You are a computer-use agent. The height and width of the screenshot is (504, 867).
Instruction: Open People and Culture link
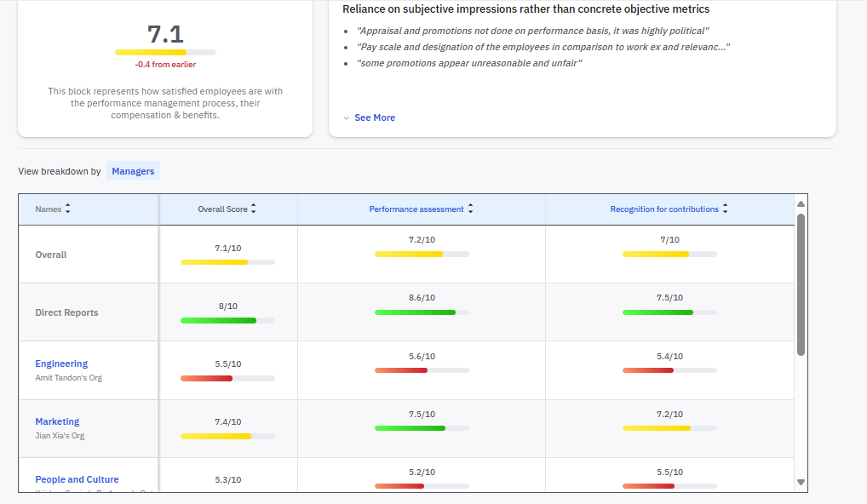click(x=77, y=479)
